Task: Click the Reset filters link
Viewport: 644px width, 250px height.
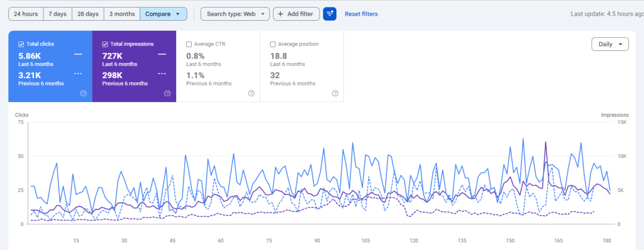Action: tap(361, 14)
